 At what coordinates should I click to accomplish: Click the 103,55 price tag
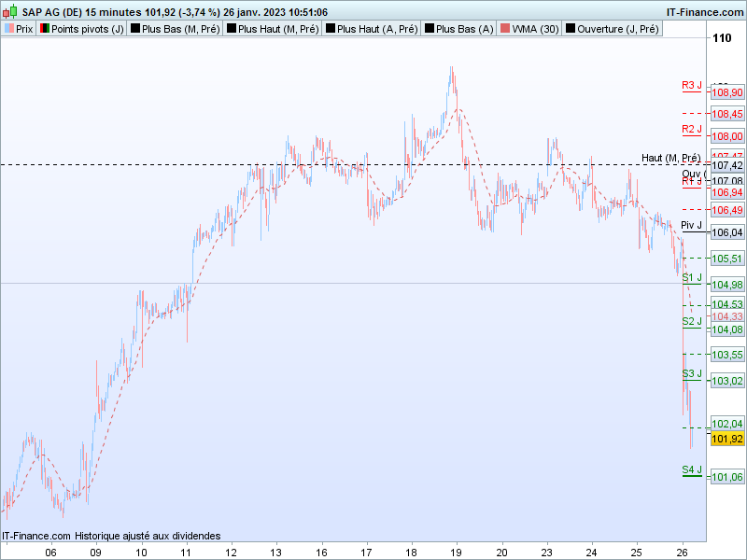(x=727, y=355)
